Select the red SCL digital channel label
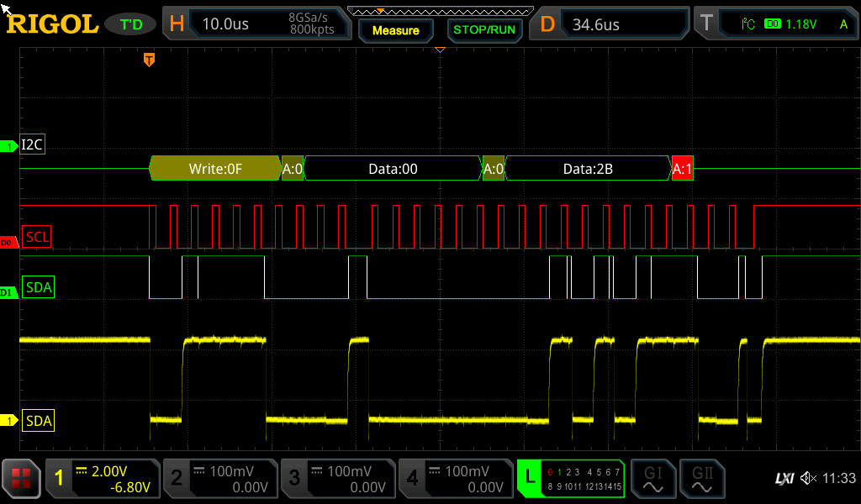Image resolution: width=861 pixels, height=504 pixels. [x=37, y=237]
